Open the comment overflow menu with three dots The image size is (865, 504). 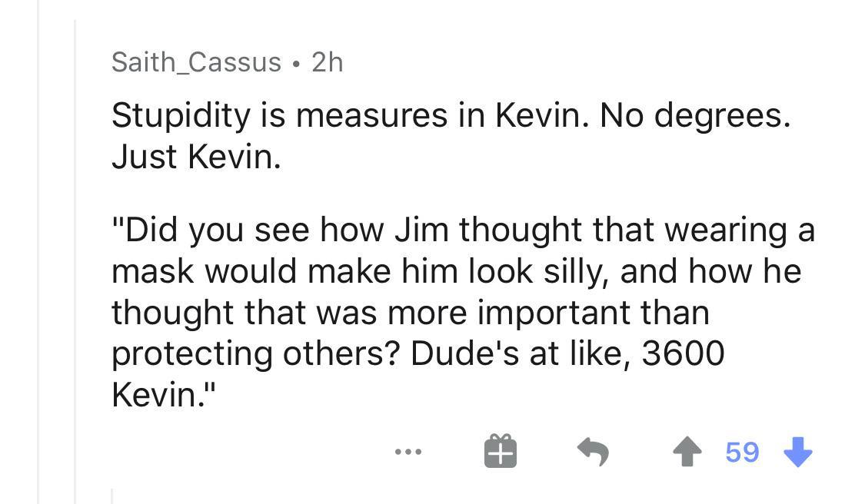pyautogui.click(x=408, y=452)
